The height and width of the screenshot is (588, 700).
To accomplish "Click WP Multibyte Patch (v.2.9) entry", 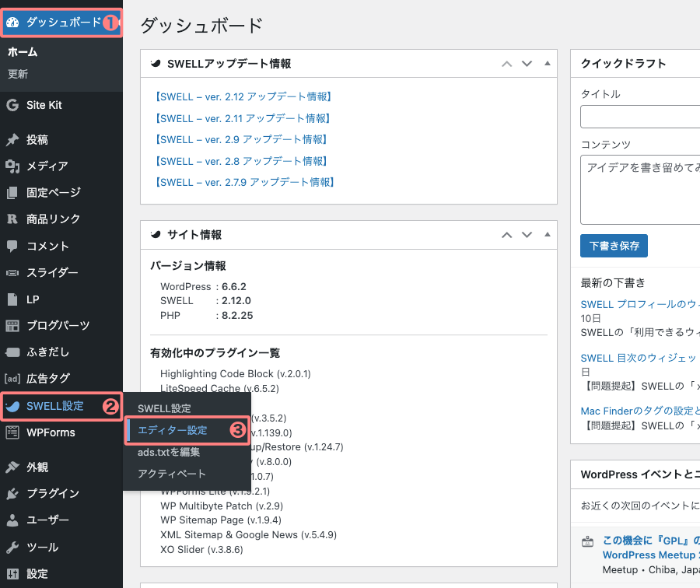I will point(222,506).
